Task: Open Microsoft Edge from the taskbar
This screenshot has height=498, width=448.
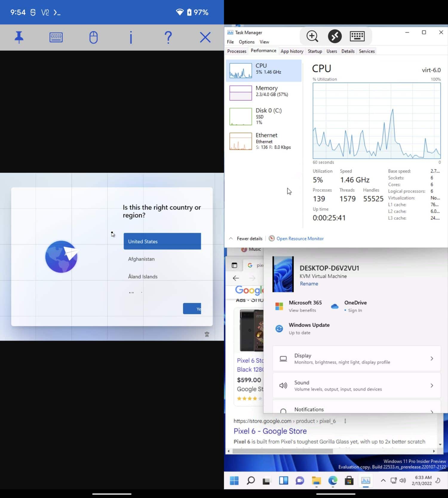Action: [332, 480]
